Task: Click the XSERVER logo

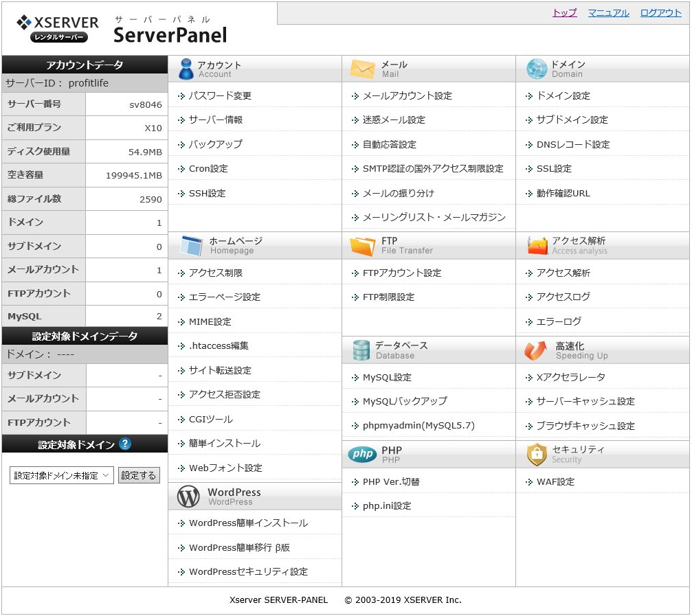Action: click(x=57, y=29)
